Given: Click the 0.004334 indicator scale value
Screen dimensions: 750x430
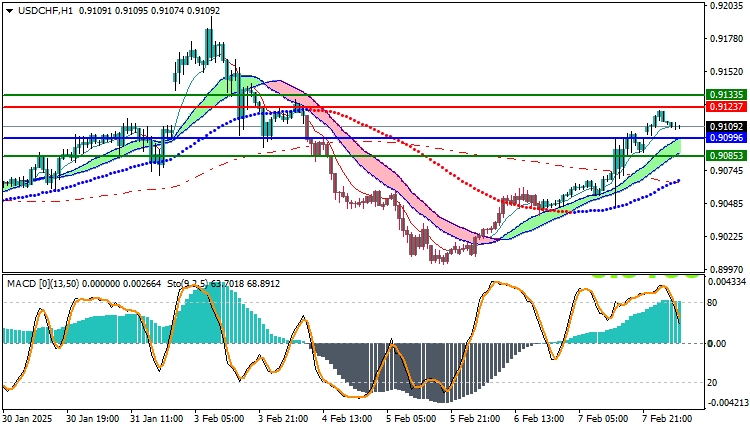Looking at the screenshot, I should (x=727, y=282).
